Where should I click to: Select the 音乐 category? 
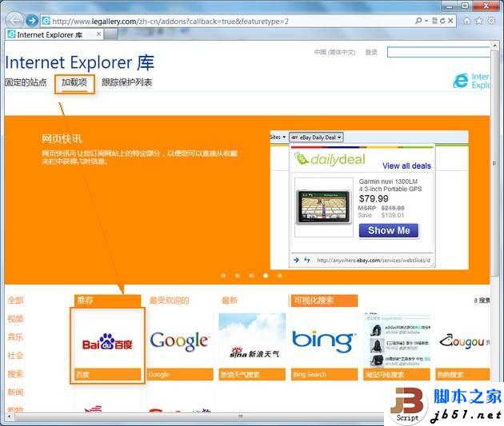coord(16,337)
